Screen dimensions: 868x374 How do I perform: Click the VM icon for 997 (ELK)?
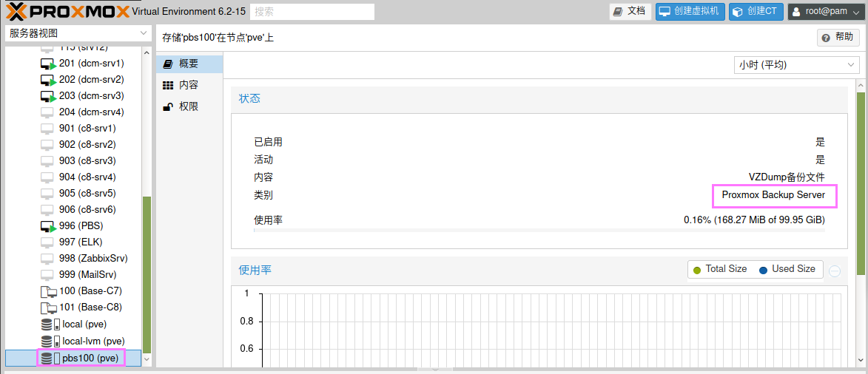[48, 242]
